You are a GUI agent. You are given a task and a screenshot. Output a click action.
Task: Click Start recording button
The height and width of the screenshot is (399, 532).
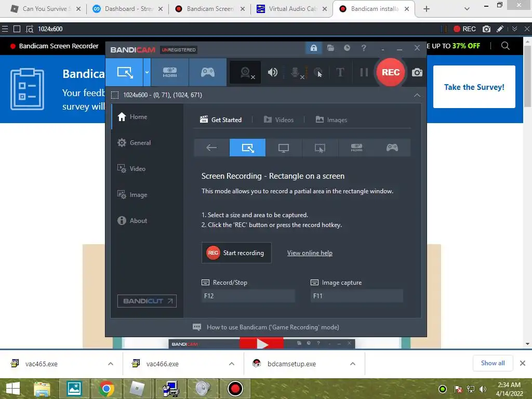click(236, 253)
